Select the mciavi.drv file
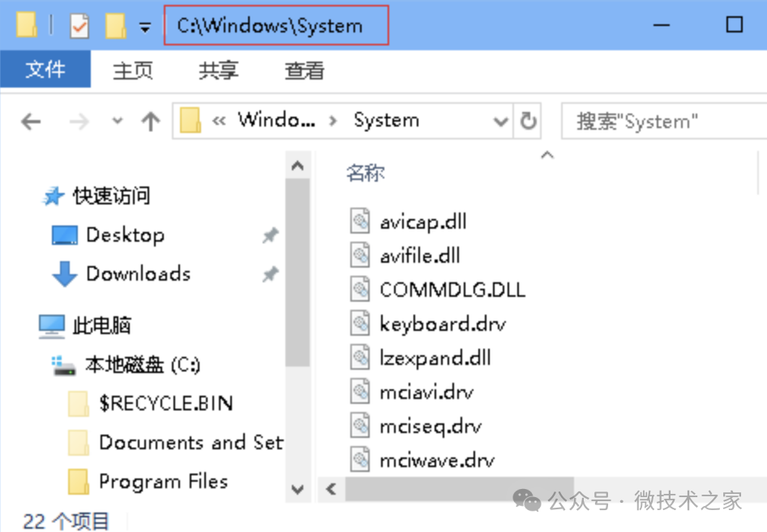The width and height of the screenshot is (767, 532). coord(426,392)
